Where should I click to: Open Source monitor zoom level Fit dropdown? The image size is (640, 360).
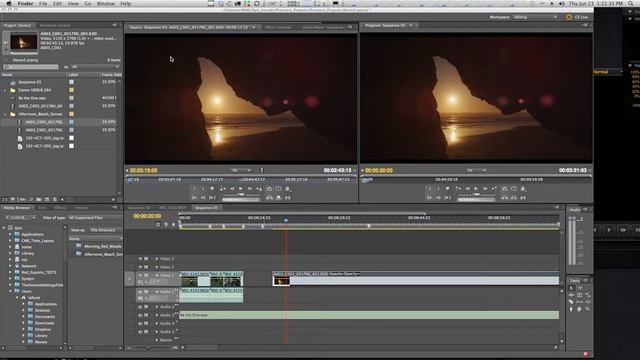pos(242,170)
